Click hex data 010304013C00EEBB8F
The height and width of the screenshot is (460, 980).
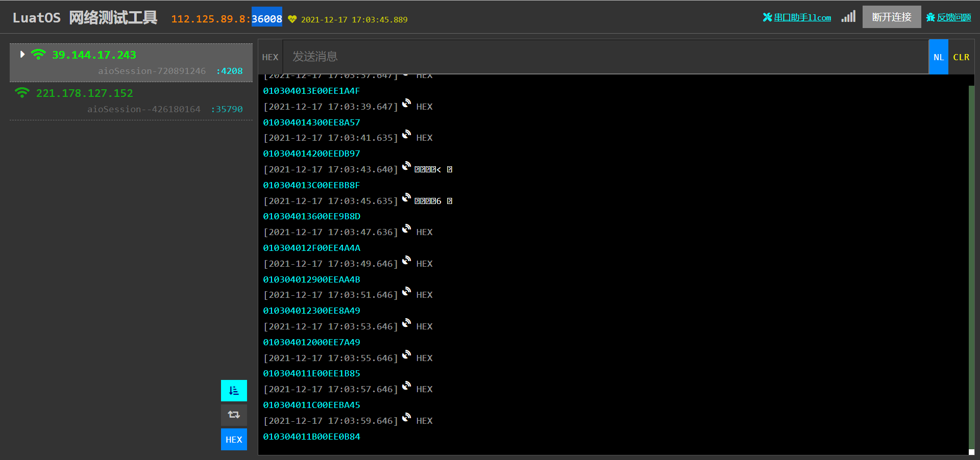click(311, 185)
